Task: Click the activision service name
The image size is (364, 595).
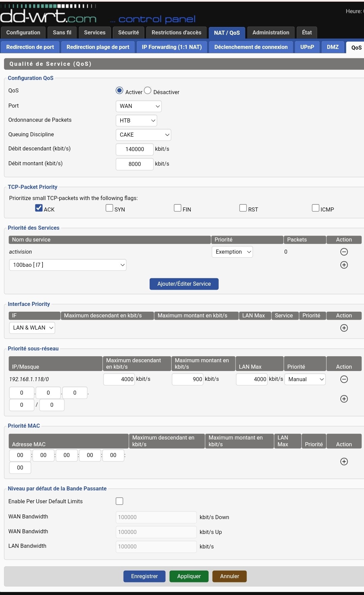Action: (21, 252)
